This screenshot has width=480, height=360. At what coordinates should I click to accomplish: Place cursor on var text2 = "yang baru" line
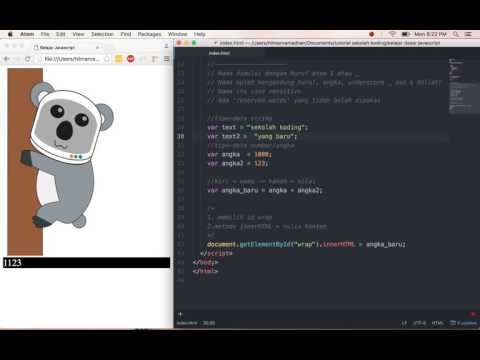(x=252, y=136)
